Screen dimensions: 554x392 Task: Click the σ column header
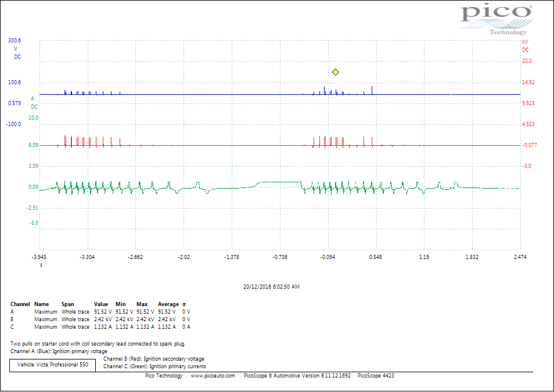(x=184, y=304)
